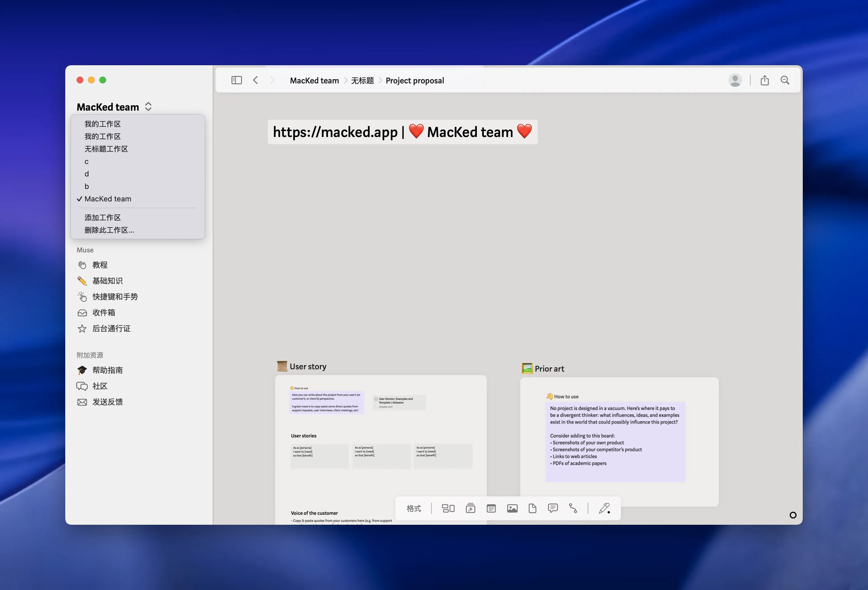This screenshot has width=868, height=590.
Task: Add a text card from bottom toolbar
Action: [491, 508]
